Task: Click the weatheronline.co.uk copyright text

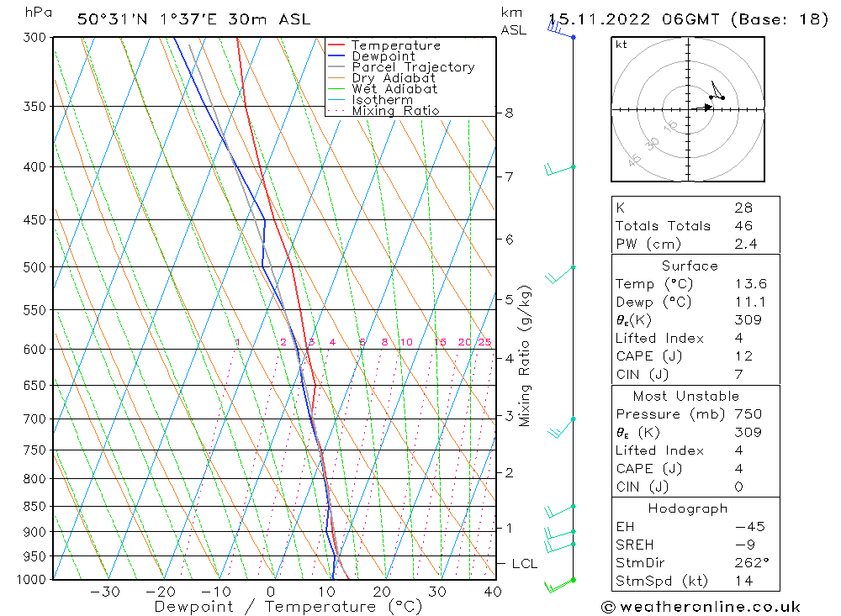Action: coord(701,607)
